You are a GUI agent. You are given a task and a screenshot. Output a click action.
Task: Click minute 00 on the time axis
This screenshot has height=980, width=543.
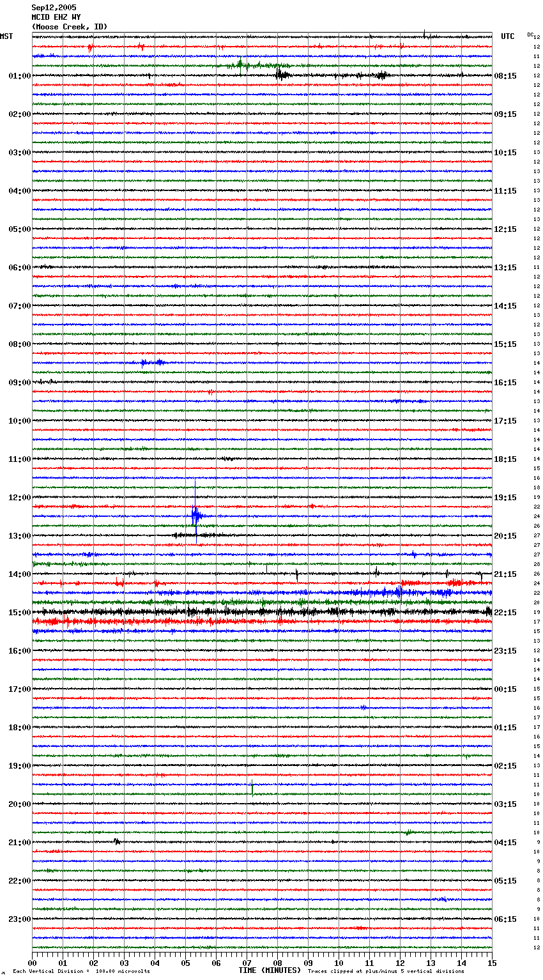click(32, 963)
